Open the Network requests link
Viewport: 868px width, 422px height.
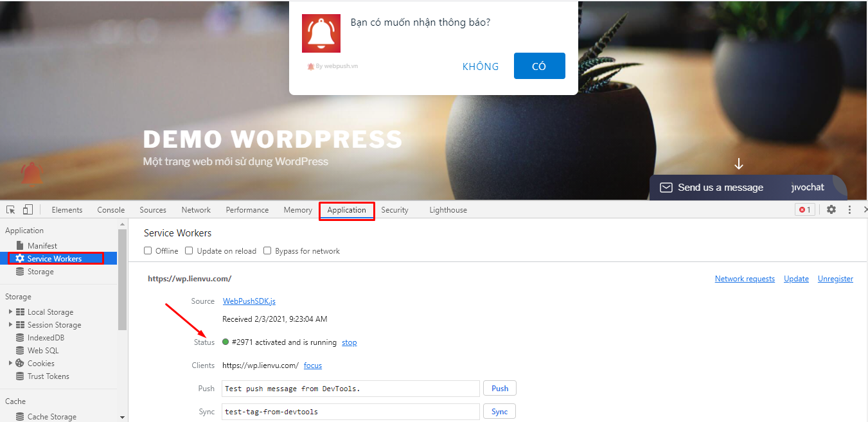745,279
